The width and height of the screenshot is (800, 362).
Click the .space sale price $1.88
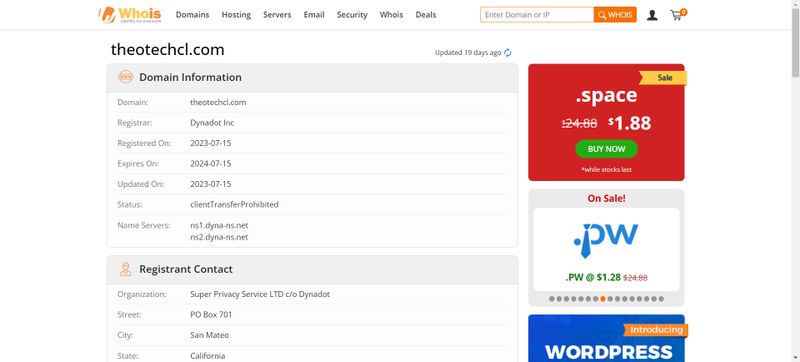(x=630, y=123)
